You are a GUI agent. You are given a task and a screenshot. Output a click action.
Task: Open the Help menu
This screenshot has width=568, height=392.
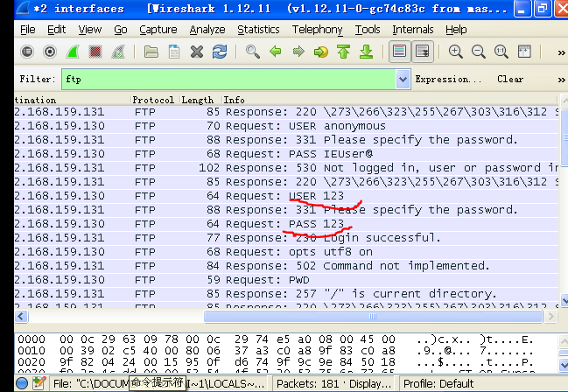[x=456, y=30]
